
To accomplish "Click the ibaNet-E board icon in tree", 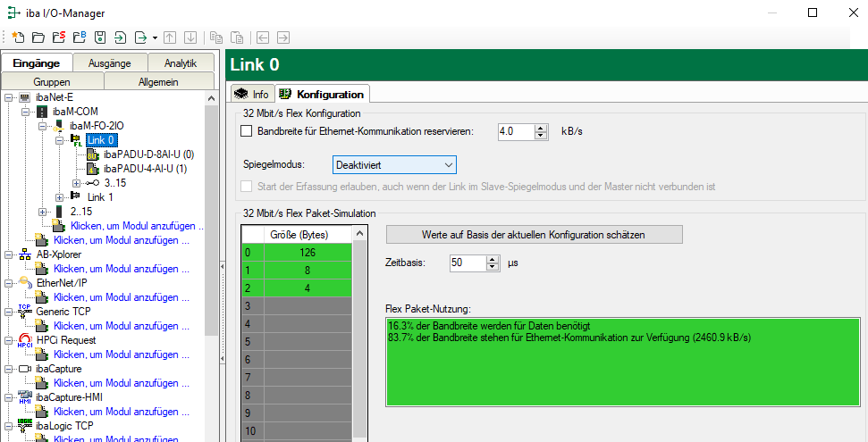I will click(25, 97).
